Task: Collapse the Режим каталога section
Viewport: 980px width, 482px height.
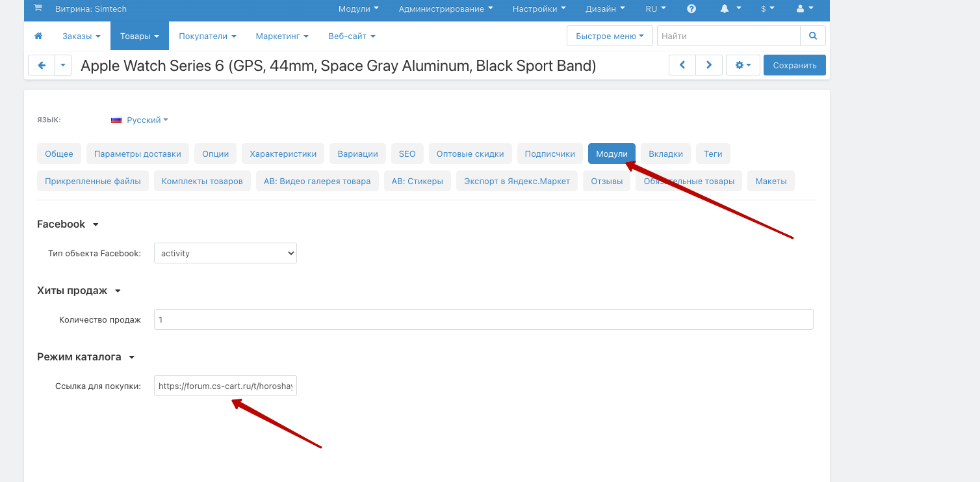Action: 131,357
